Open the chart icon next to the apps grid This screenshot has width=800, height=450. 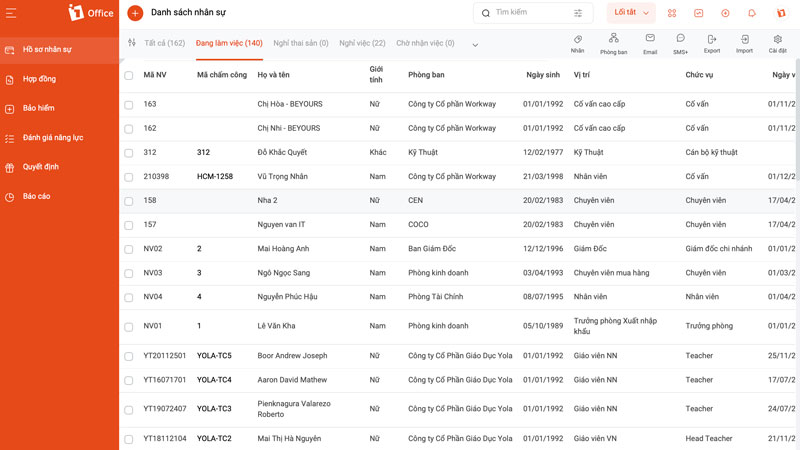coord(698,13)
